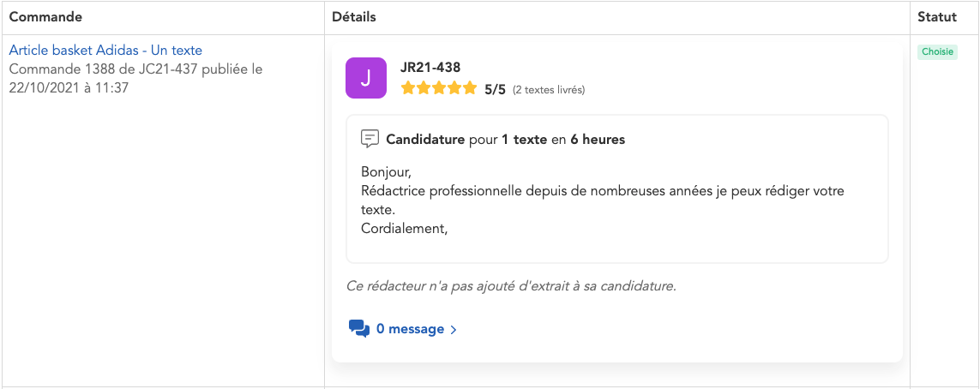This screenshot has height=389, width=980.
Task: Click the JR21-438 writer name
Action: tap(430, 68)
